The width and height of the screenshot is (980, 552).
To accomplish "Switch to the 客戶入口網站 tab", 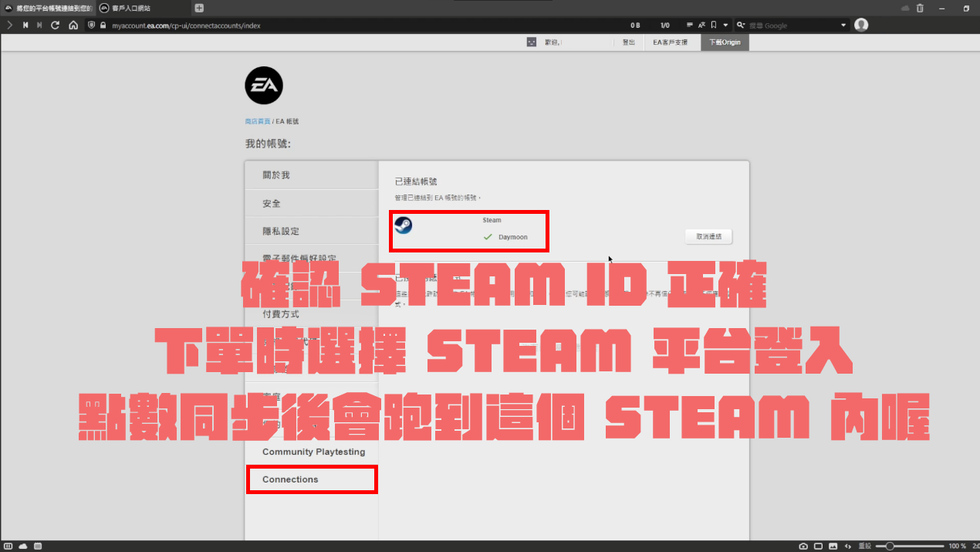I will [142, 8].
